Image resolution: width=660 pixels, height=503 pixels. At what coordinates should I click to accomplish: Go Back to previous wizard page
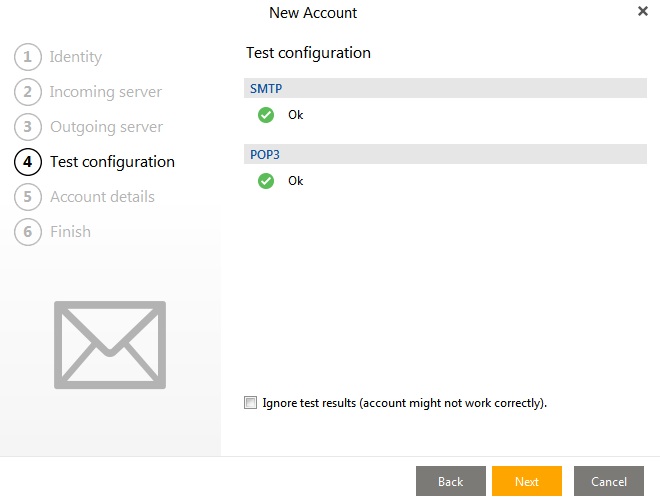[x=451, y=481]
